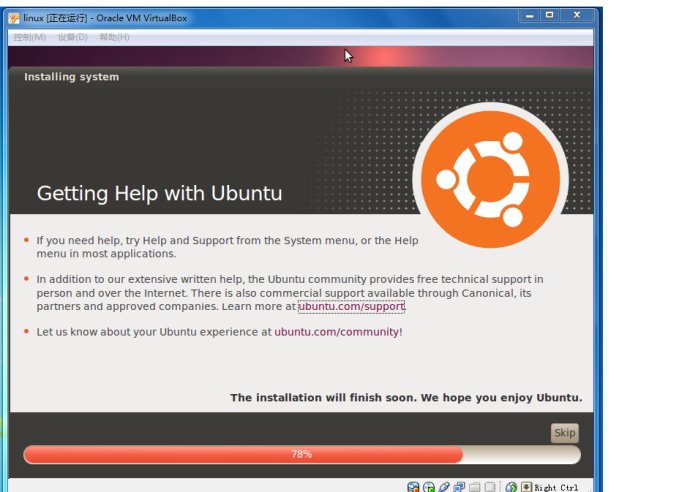This screenshot has height=492, width=690.
Task: Click the network adapters status icon
Action: coord(459,487)
